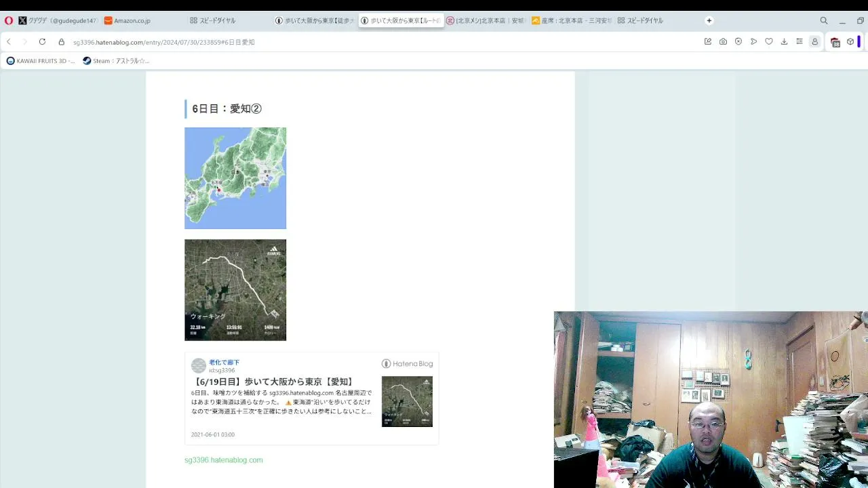Open the KAWAII FRUITS 3D bookmark
The height and width of the screenshot is (488, 868).
point(41,61)
